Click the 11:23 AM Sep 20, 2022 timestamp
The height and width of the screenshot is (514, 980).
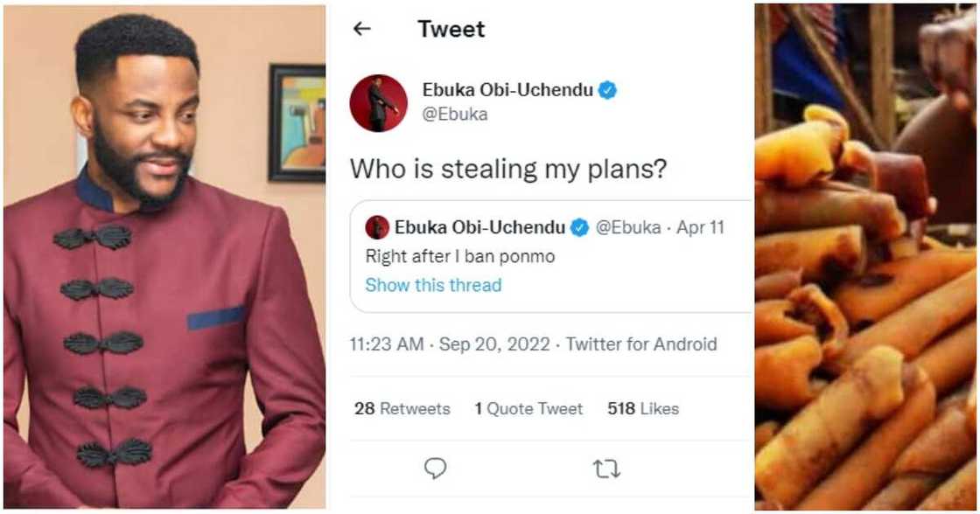click(449, 344)
